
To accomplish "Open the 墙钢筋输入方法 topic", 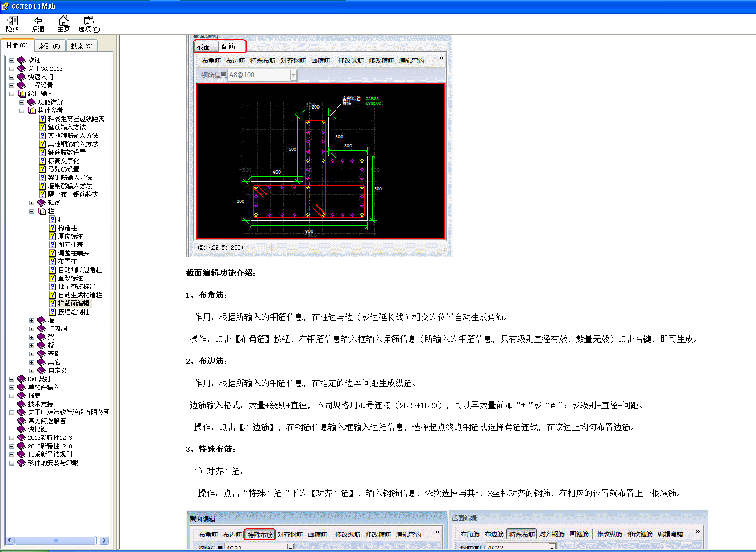I will click(x=70, y=186).
